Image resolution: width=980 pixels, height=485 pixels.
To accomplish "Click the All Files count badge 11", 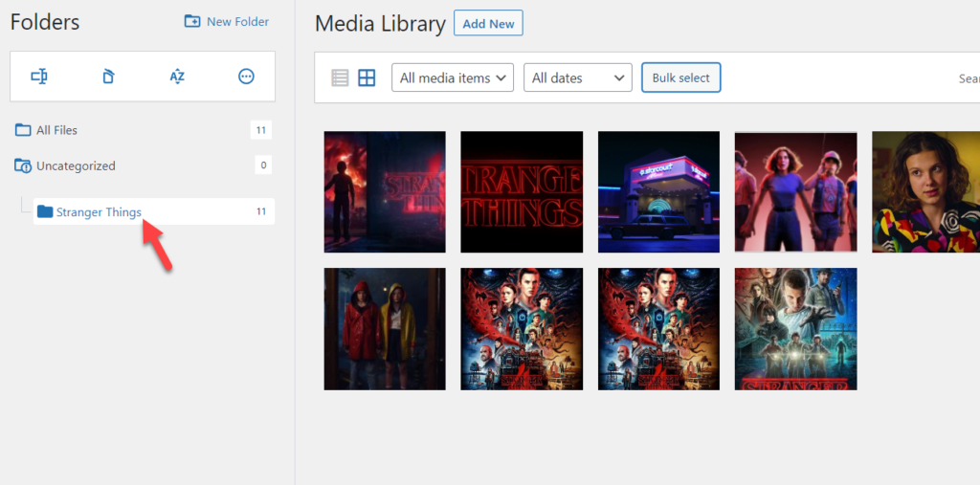I will pyautogui.click(x=261, y=130).
